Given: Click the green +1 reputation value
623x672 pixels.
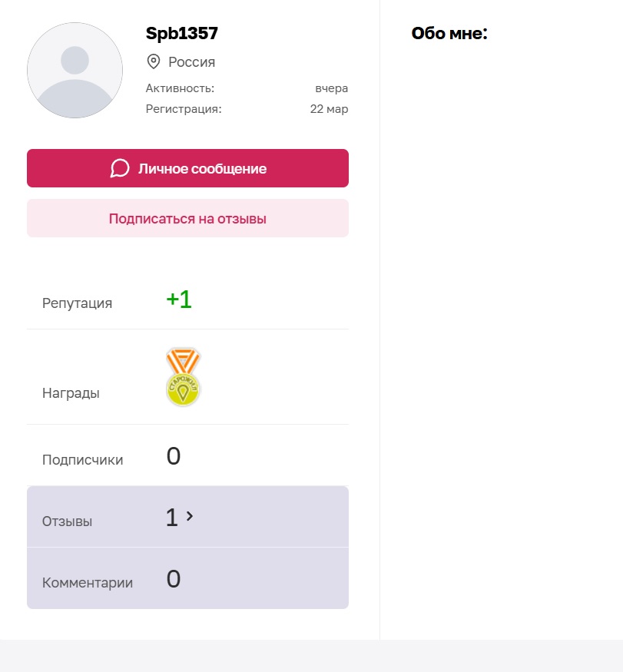Looking at the screenshot, I should tap(179, 300).
